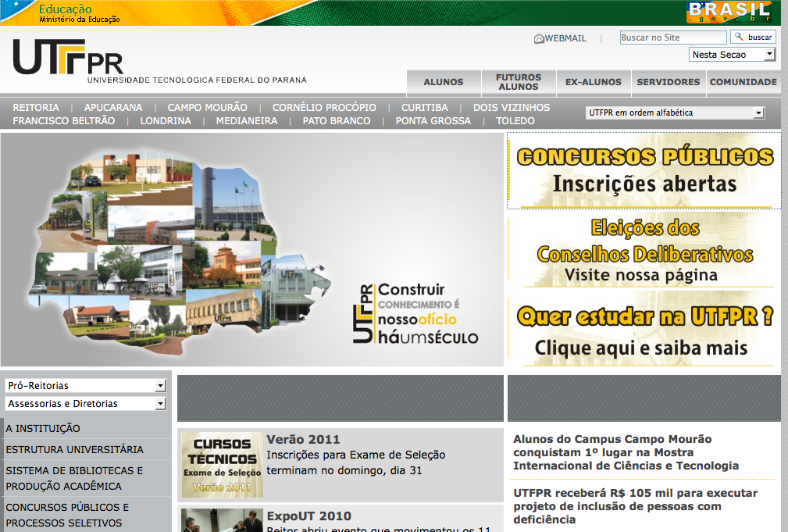This screenshot has height=532, width=788.
Task: Click the Educação Ministério da Educação logo
Action: [x=80, y=13]
